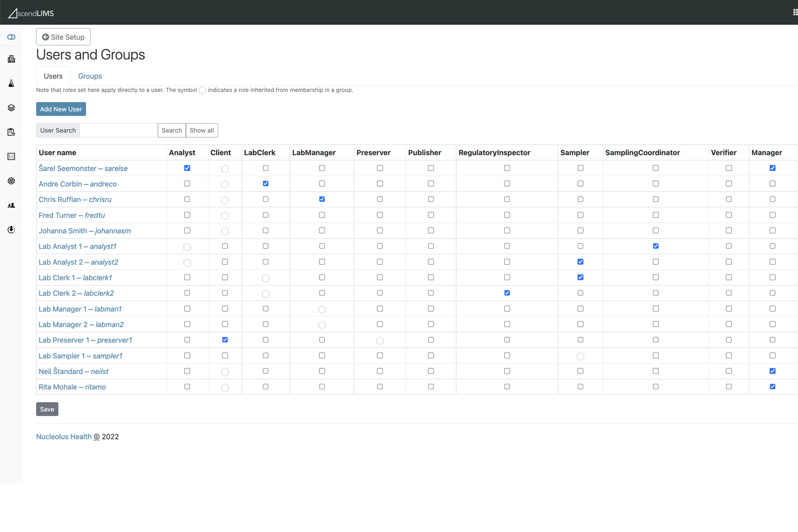Image resolution: width=798 pixels, height=532 pixels.
Task: Check Publisher role for Lab Manager 1
Action: [x=431, y=308]
